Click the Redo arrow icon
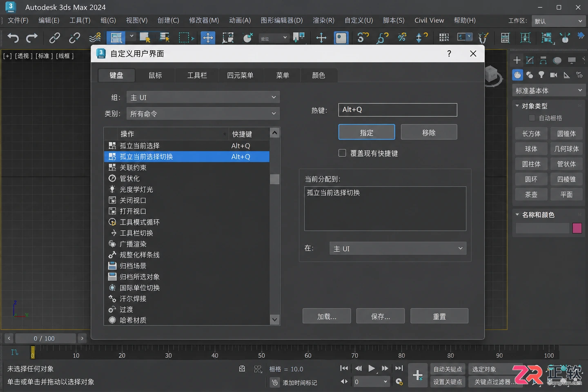The width and height of the screenshot is (588, 392). (x=31, y=38)
